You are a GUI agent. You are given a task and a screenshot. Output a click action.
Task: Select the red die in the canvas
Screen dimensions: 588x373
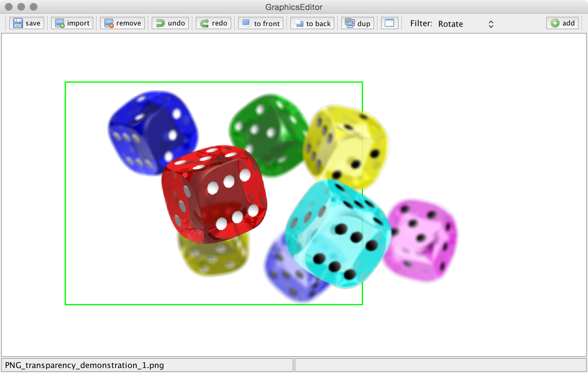point(214,193)
